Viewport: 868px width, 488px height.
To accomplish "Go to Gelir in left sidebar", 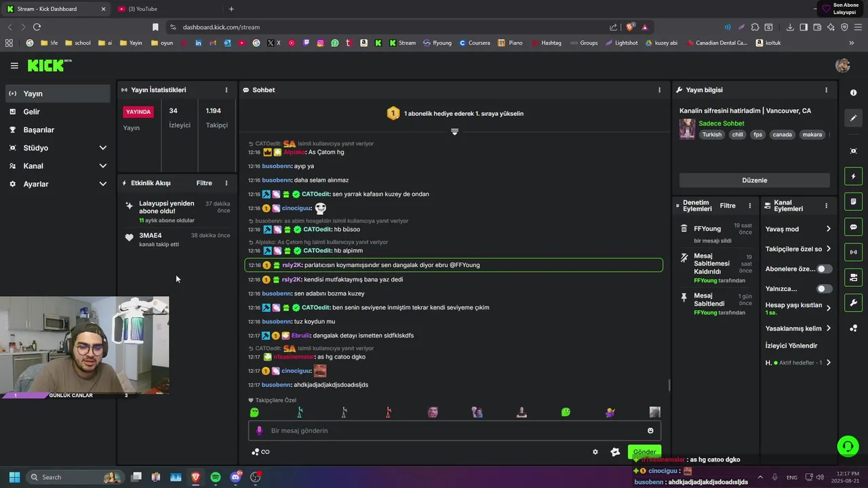I will [58, 112].
